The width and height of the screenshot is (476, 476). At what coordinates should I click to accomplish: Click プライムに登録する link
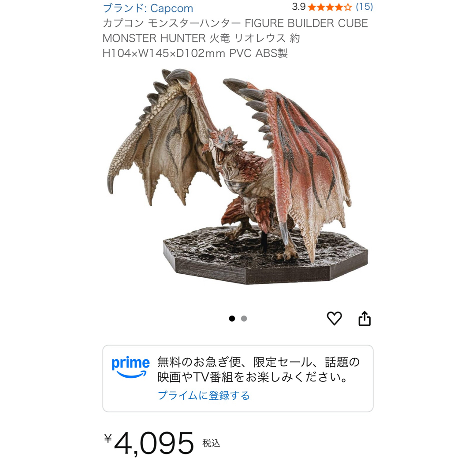(x=204, y=395)
